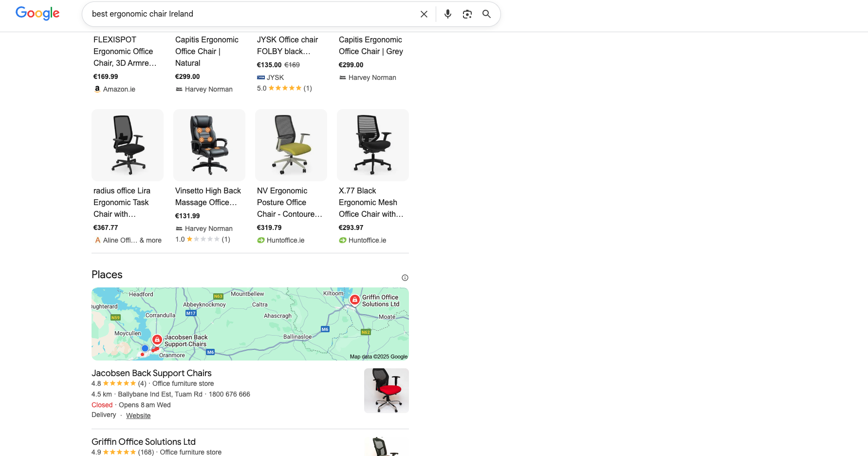Viewport: 868px width, 456px height.
Task: Click the 1800 676 666 phone number
Action: (x=229, y=394)
